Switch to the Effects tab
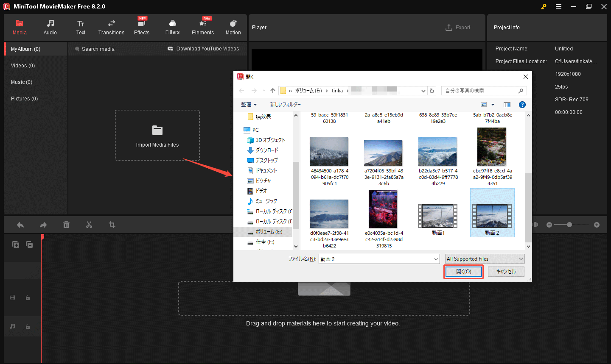 point(142,28)
